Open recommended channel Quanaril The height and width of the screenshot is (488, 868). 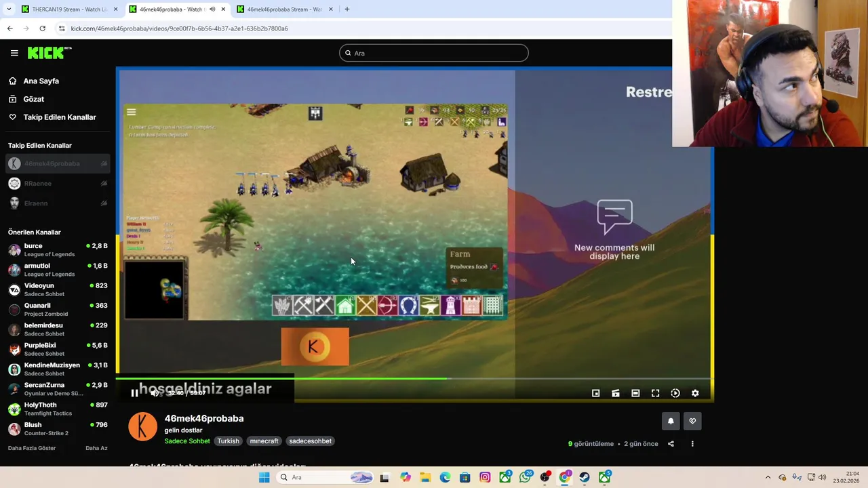58,309
